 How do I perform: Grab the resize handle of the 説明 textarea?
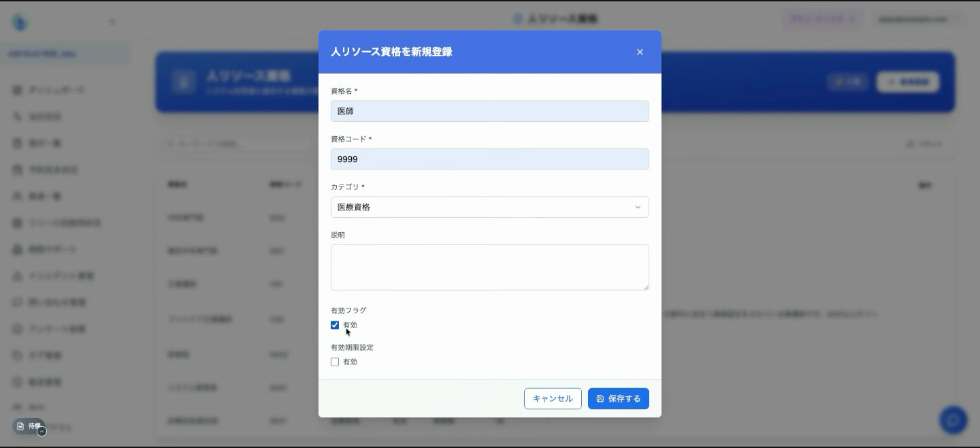(x=646, y=287)
